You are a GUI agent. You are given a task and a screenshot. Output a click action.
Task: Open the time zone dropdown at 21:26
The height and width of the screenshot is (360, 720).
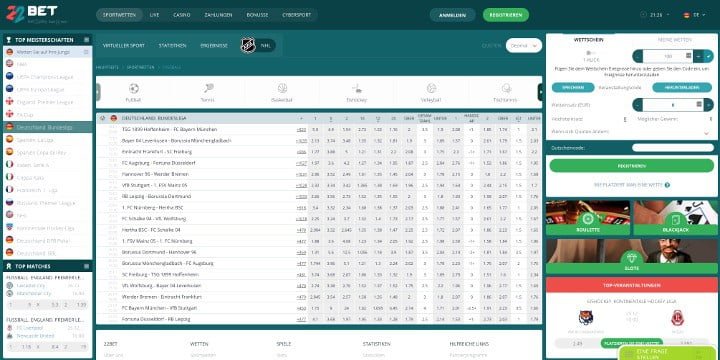[655, 15]
